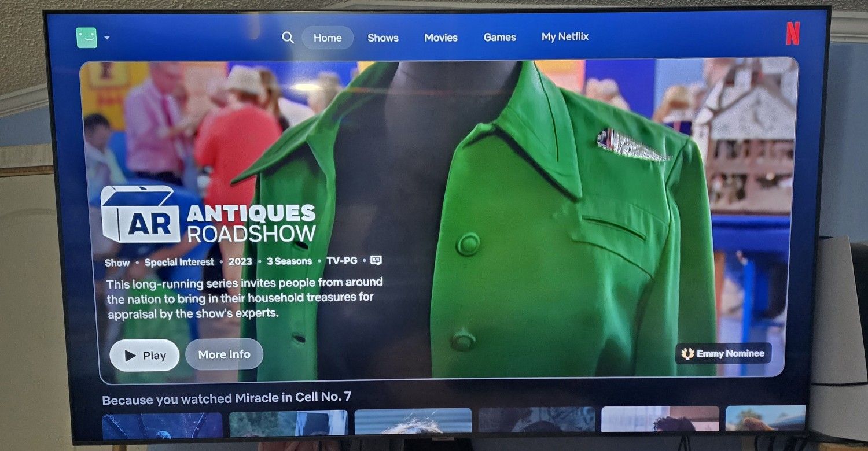This screenshot has height=451, width=868.
Task: Select the Home tab
Action: pos(328,38)
